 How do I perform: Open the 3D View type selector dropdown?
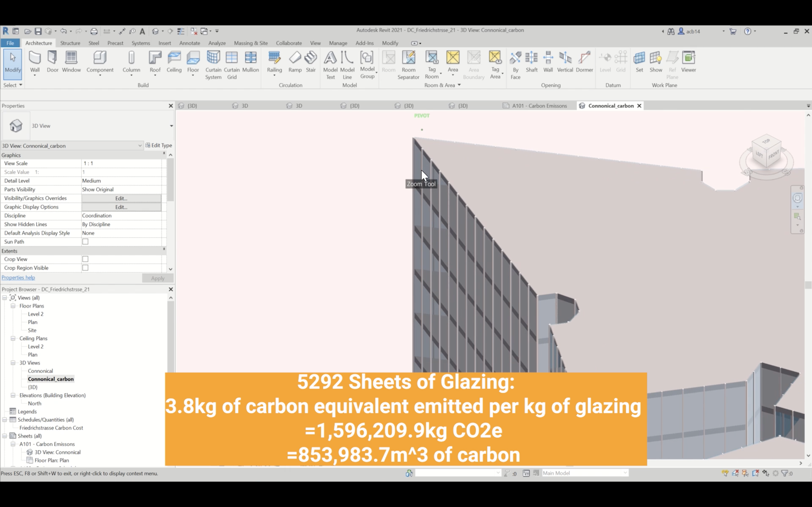coord(171,126)
